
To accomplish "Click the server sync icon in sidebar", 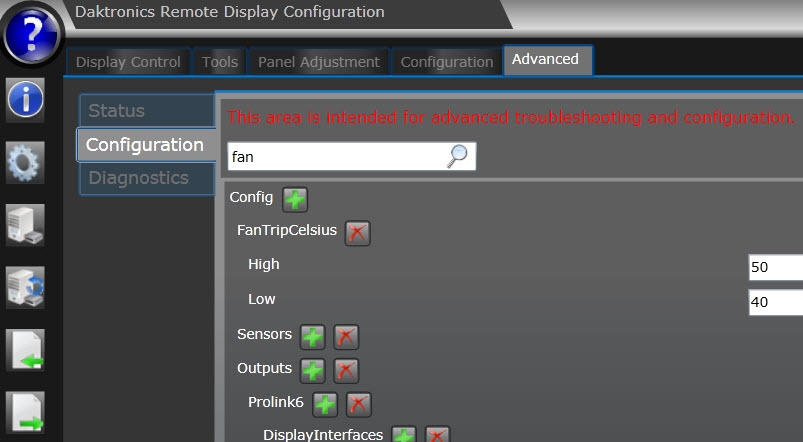I will pyautogui.click(x=26, y=288).
